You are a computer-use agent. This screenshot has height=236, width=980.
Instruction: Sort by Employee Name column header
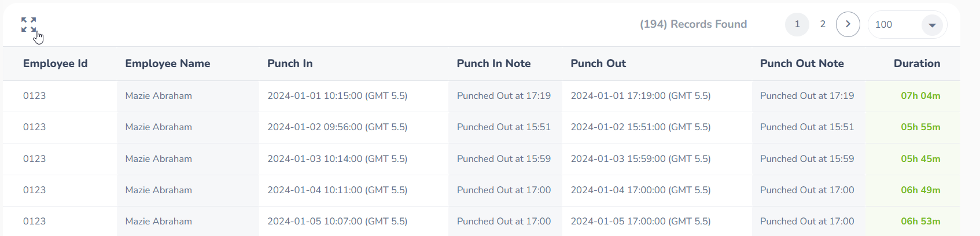[x=168, y=64]
